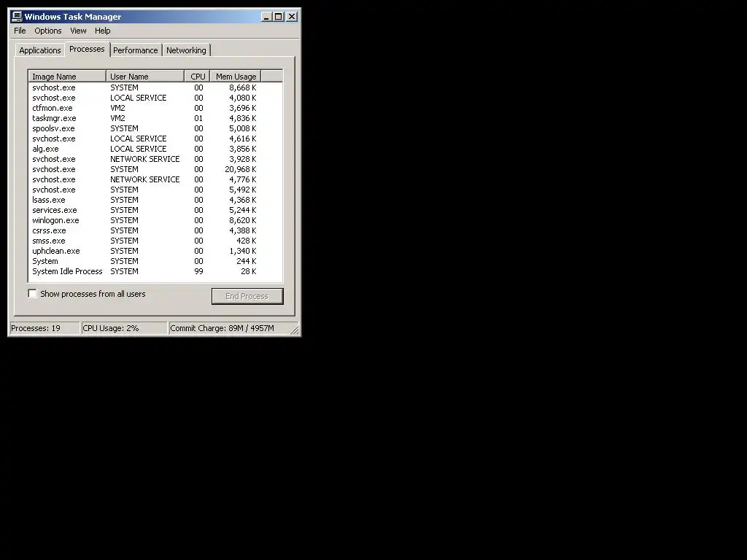Select the Processes tab

[87, 49]
